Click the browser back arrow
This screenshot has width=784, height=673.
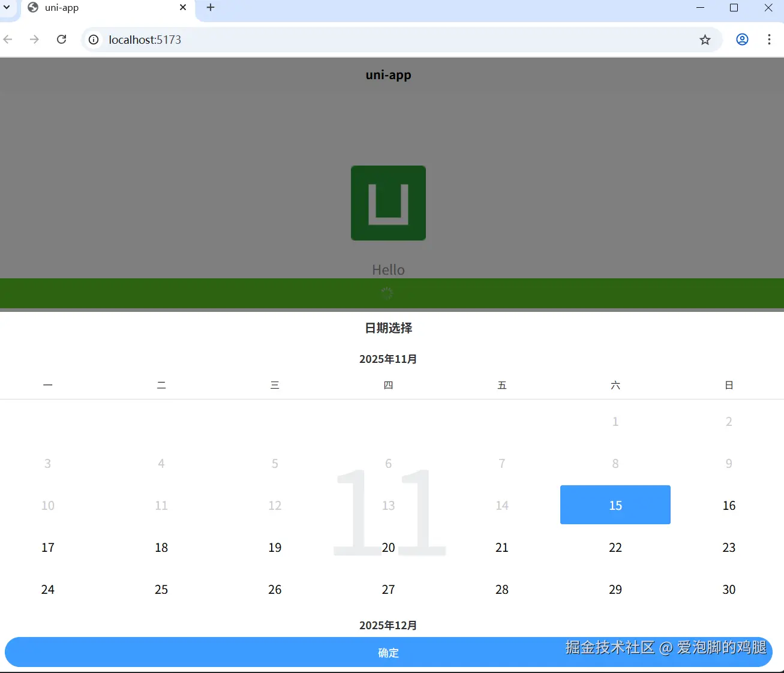coord(8,40)
